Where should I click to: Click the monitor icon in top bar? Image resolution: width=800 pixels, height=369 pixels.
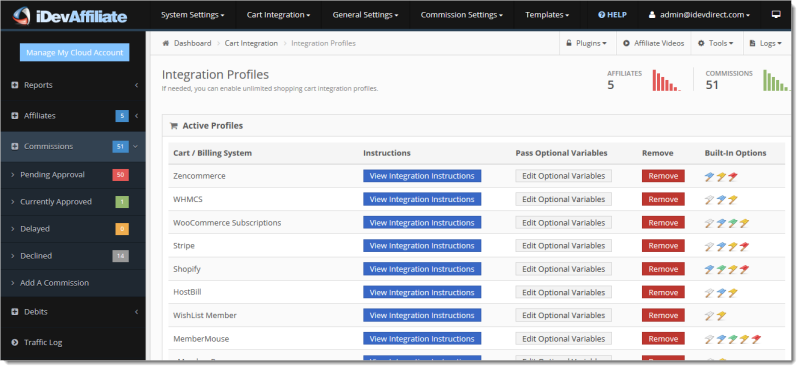tap(776, 15)
